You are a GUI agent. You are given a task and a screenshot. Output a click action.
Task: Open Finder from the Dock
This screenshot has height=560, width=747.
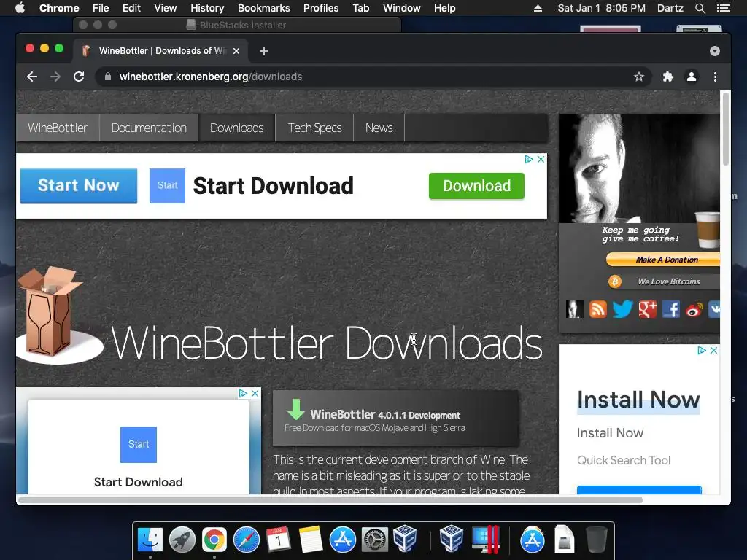pos(150,540)
